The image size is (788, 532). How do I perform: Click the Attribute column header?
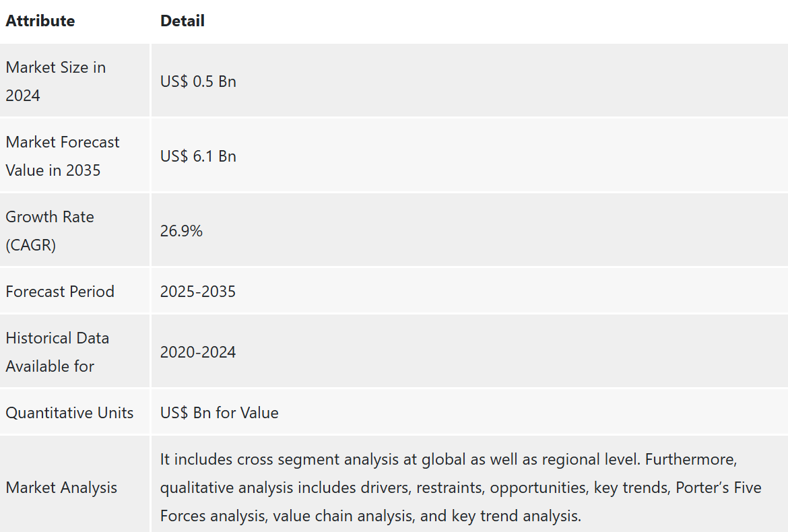click(40, 21)
